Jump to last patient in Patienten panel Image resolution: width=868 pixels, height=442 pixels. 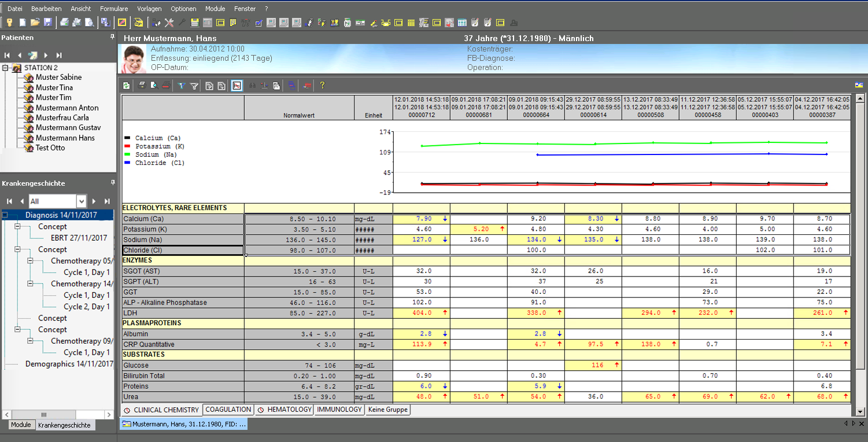58,55
